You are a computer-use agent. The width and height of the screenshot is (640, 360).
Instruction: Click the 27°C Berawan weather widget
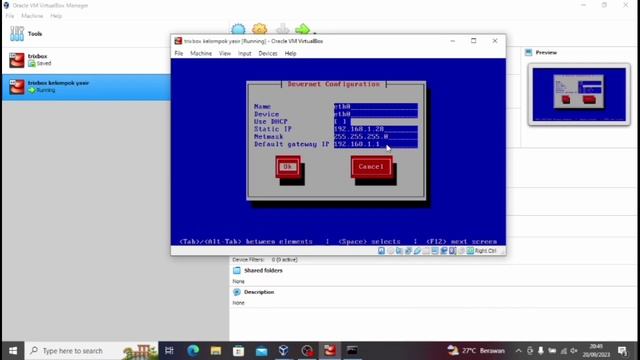[x=476, y=351]
